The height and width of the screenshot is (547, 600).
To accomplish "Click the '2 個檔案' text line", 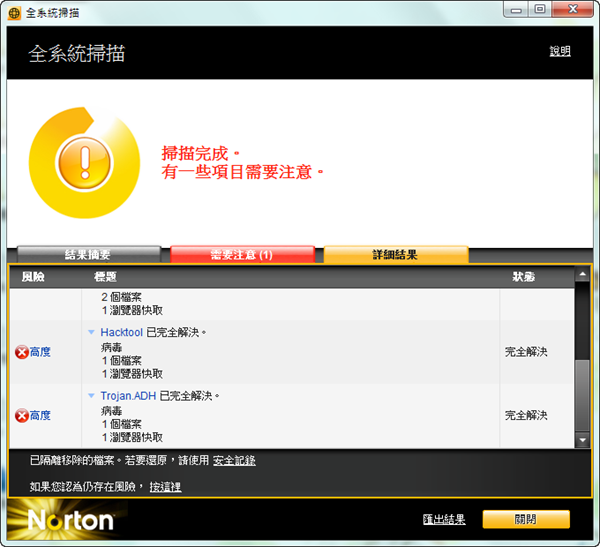I will click(121, 297).
